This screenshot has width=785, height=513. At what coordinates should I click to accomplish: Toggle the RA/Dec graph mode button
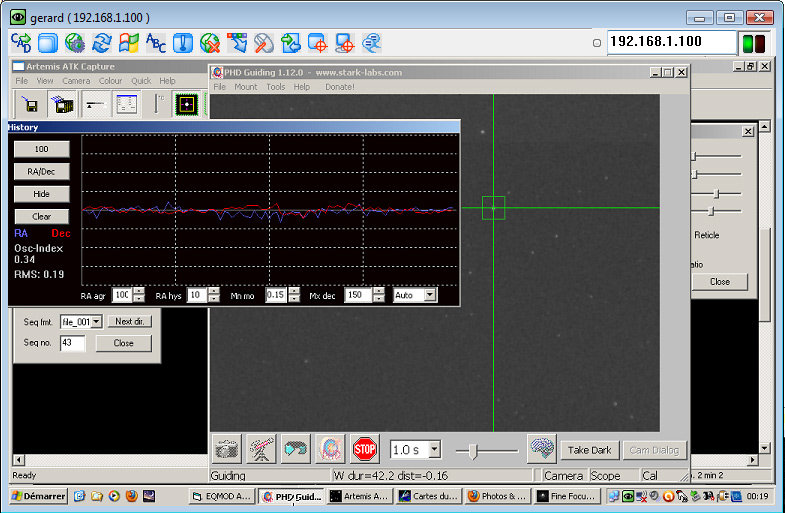tap(42, 171)
